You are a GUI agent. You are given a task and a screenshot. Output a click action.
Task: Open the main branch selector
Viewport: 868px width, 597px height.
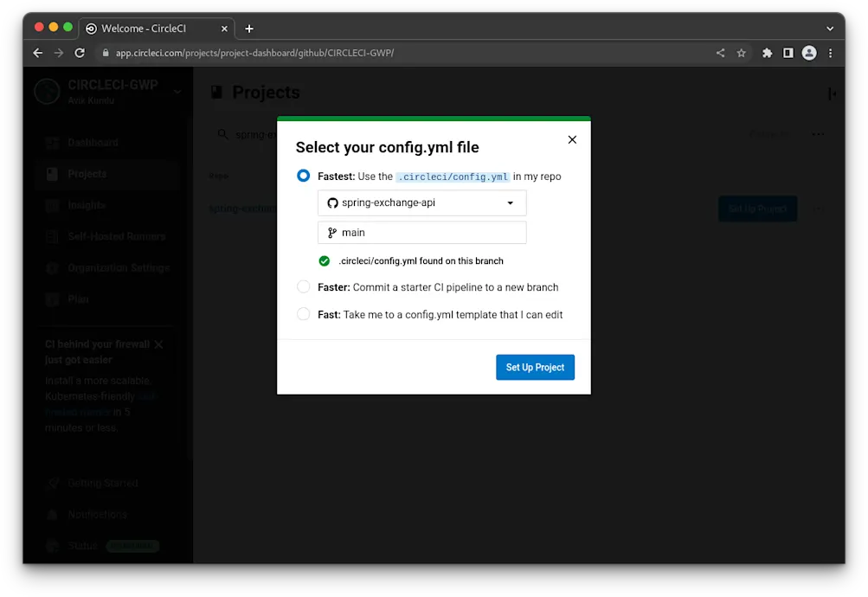pyautogui.click(x=421, y=232)
